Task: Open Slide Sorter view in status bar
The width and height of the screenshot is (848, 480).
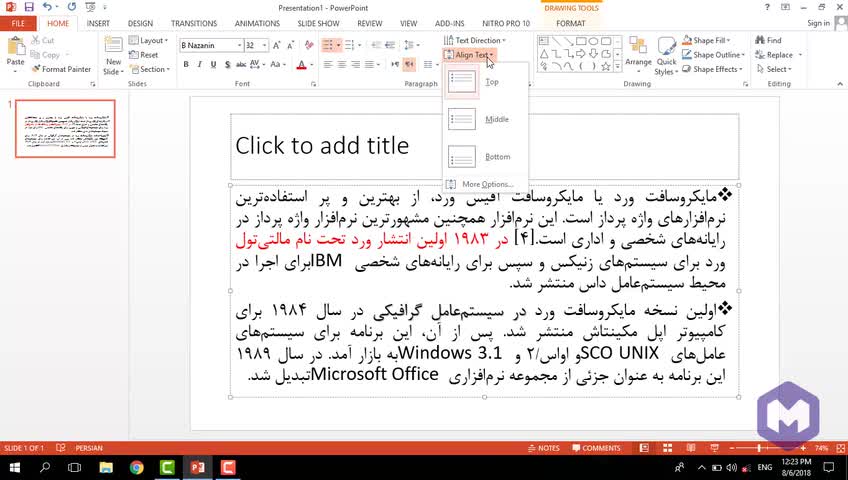Action: [x=668, y=448]
